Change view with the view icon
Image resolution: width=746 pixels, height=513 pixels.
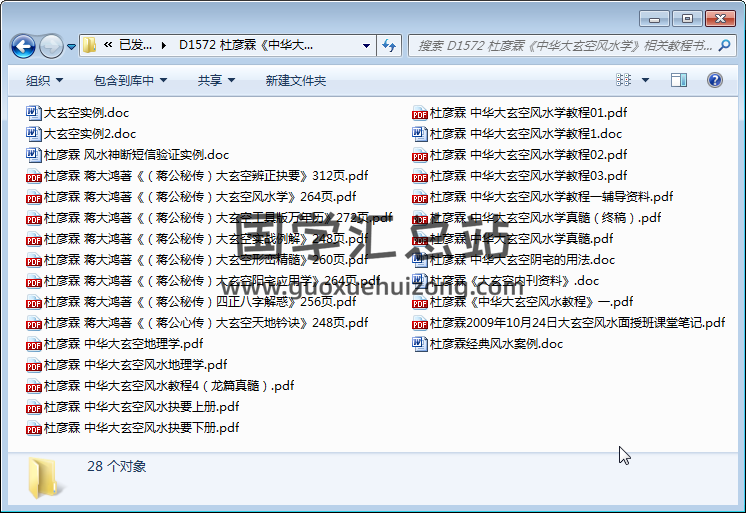[x=623, y=80]
